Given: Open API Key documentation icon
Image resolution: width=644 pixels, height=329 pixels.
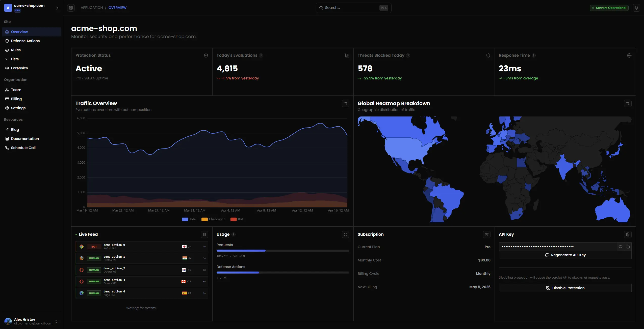Looking at the screenshot, I should coord(628,234).
